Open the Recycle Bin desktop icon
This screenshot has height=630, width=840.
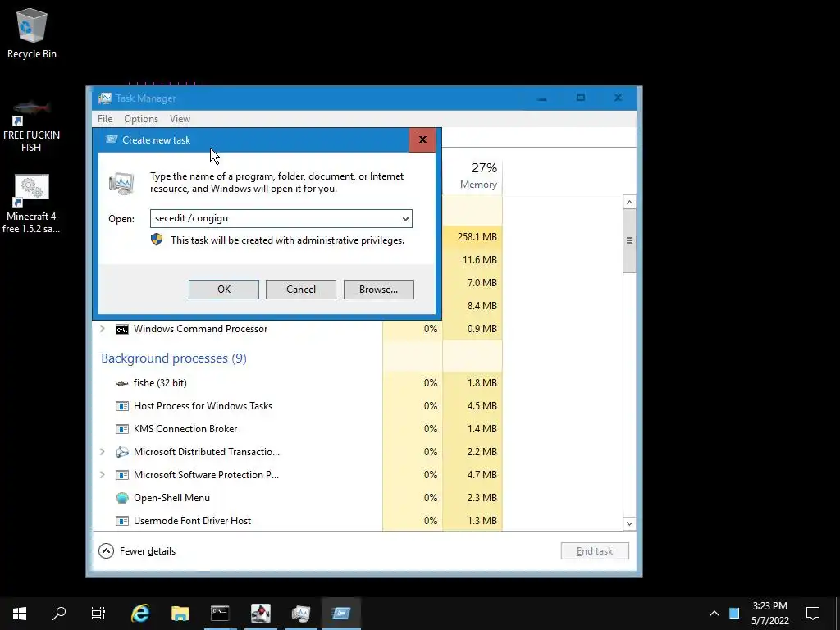pyautogui.click(x=32, y=33)
